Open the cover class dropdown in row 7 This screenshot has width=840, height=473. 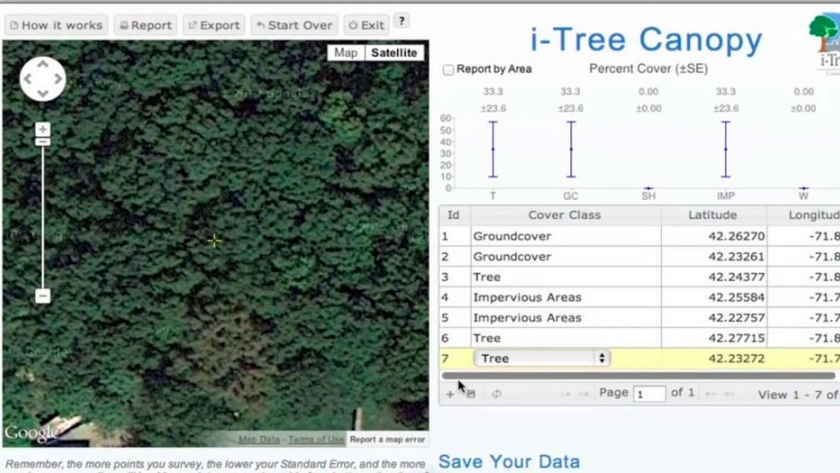click(542, 358)
